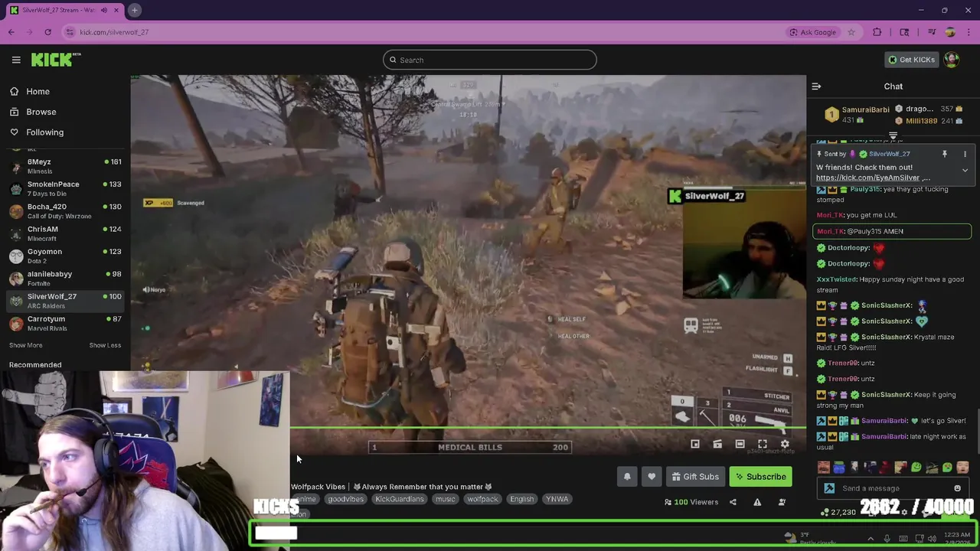
Task: Toggle stream notification bell
Action: pos(627,477)
